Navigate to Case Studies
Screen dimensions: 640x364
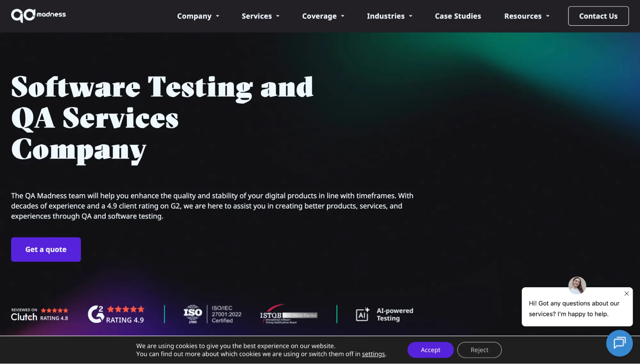(458, 16)
